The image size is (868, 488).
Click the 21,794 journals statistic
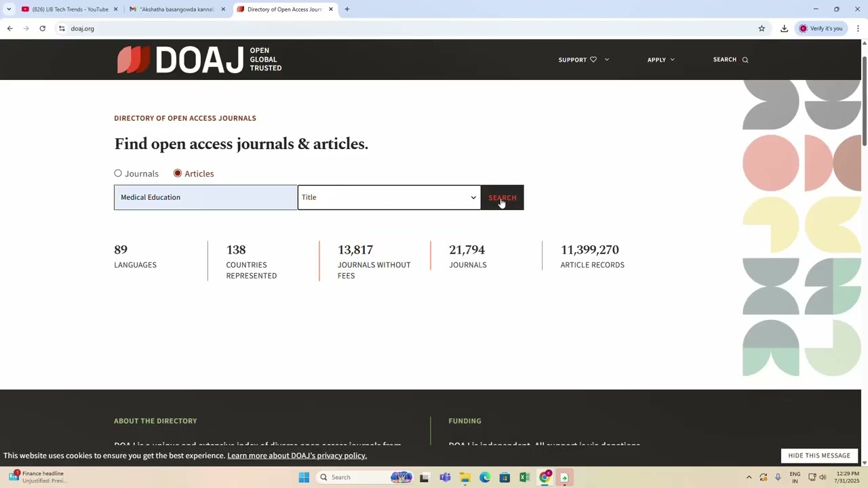coord(467,257)
